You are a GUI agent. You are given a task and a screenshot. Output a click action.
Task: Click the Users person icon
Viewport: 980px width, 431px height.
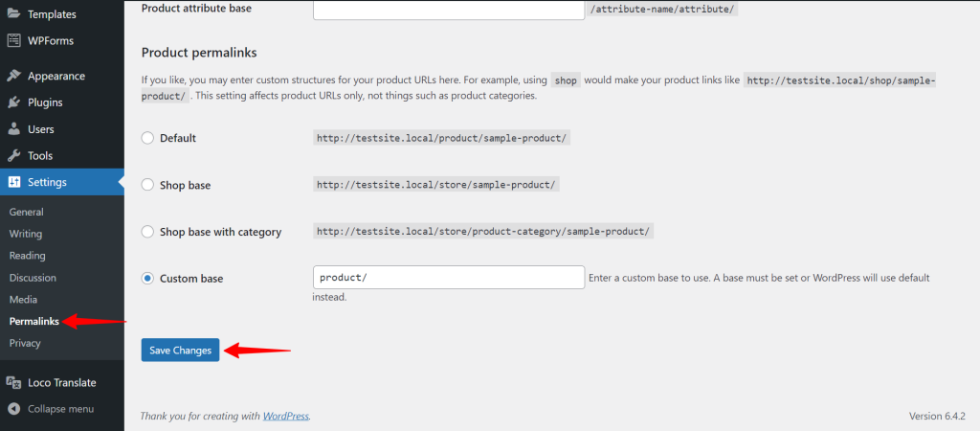pos(13,129)
